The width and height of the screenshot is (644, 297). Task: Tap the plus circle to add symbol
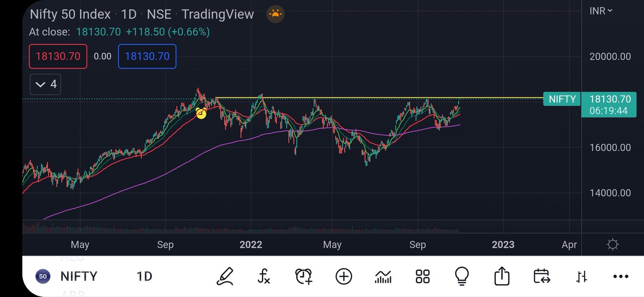(343, 276)
